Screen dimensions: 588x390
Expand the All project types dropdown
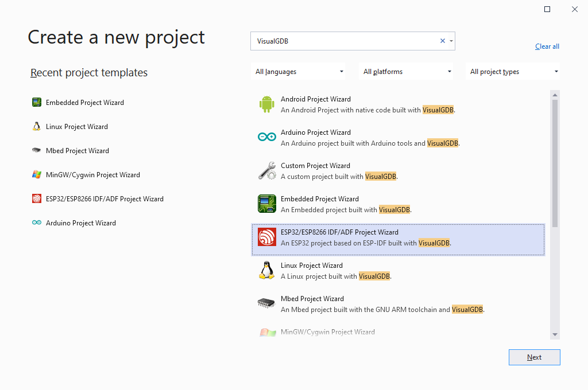[513, 72]
